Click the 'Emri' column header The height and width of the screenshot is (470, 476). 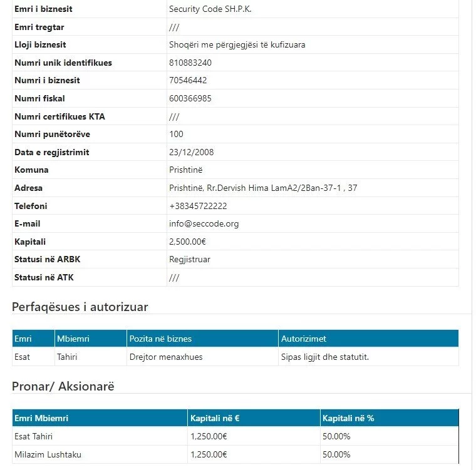23,339
